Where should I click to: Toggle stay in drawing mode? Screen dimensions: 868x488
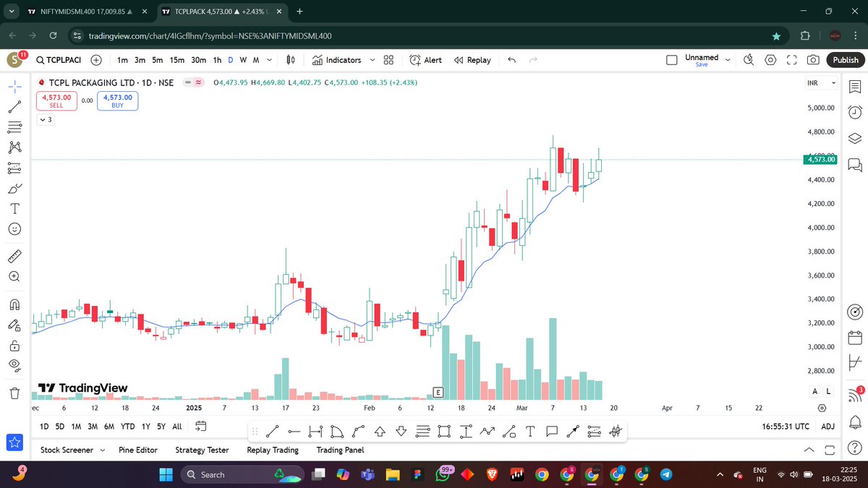[14, 325]
